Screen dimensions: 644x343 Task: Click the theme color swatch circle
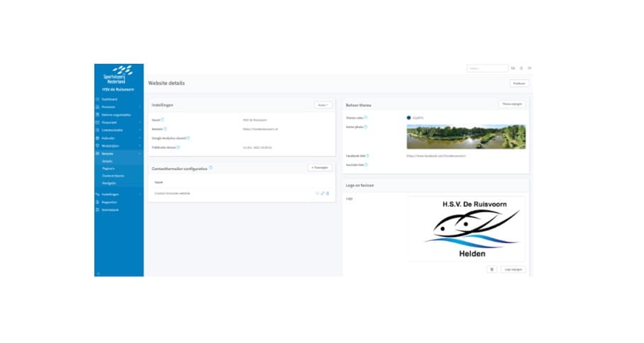coord(409,118)
